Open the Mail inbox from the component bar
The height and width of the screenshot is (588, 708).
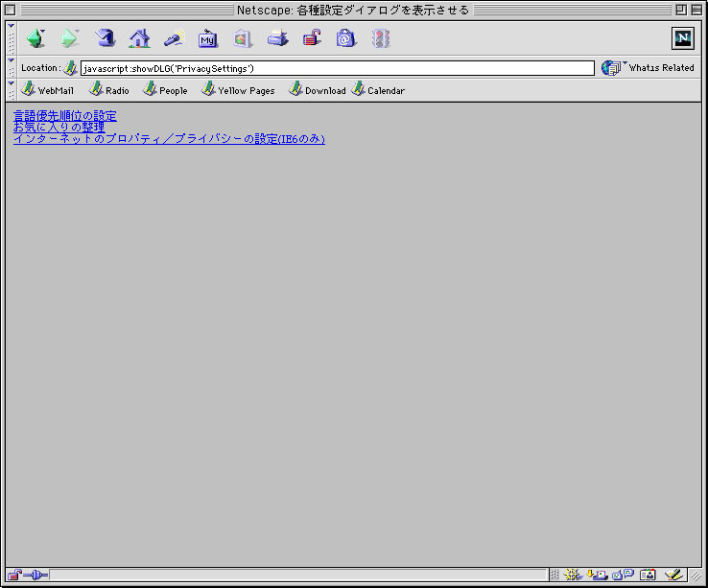597,575
